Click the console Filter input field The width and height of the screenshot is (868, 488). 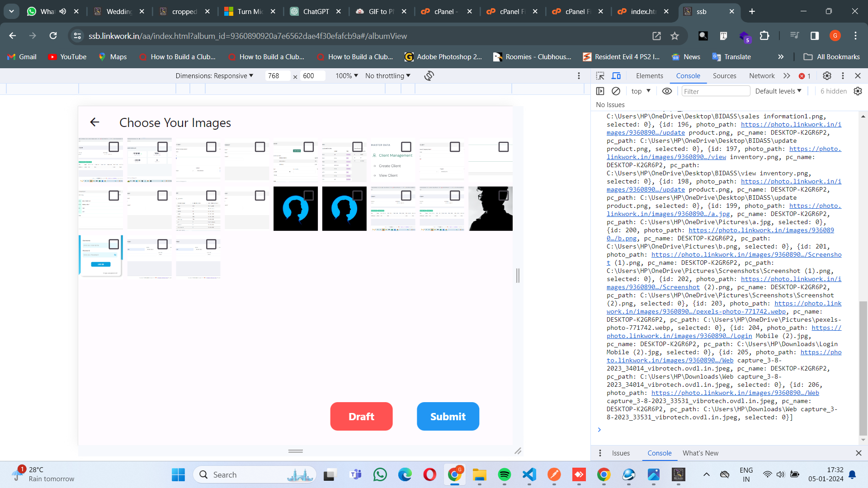(x=715, y=91)
